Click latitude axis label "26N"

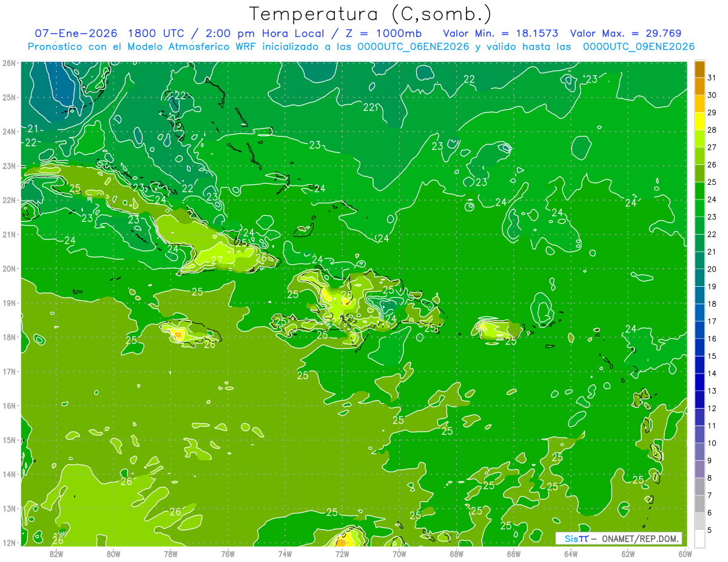point(8,62)
